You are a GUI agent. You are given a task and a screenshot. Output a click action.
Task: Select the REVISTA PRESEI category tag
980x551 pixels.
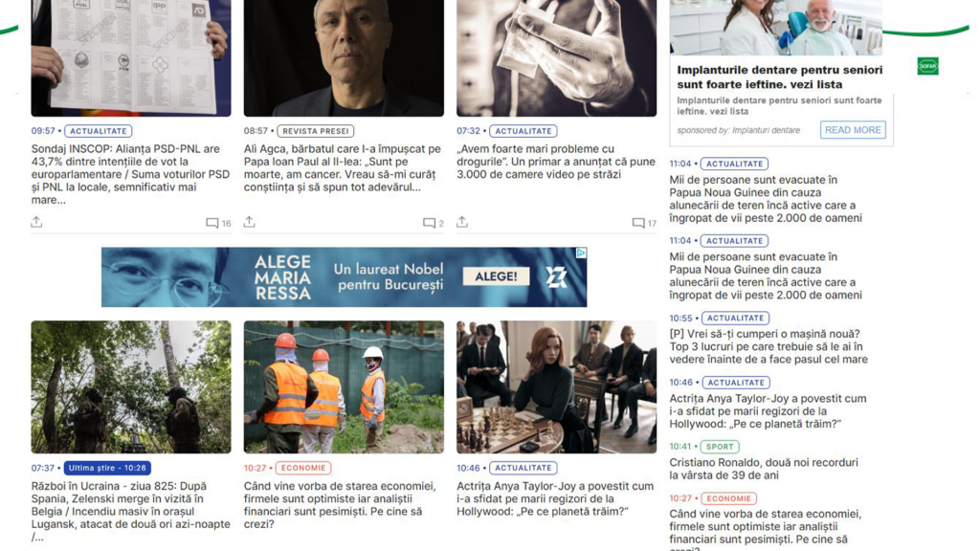click(316, 131)
